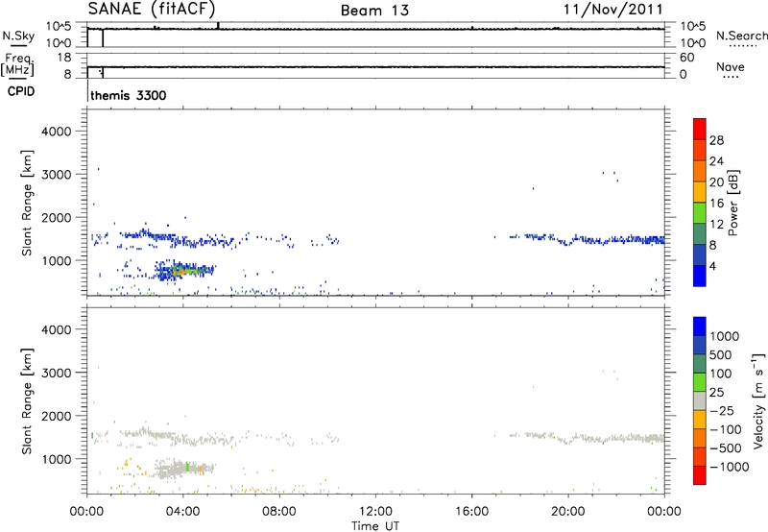Click the bright green 25–100 Velocity colorbar segment
The image size is (768, 532).
coord(700,382)
